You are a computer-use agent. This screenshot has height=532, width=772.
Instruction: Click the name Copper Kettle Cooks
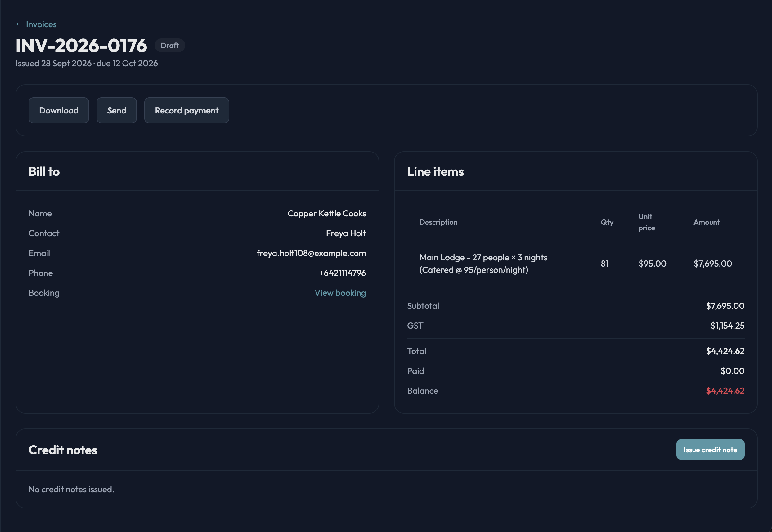(x=327, y=213)
